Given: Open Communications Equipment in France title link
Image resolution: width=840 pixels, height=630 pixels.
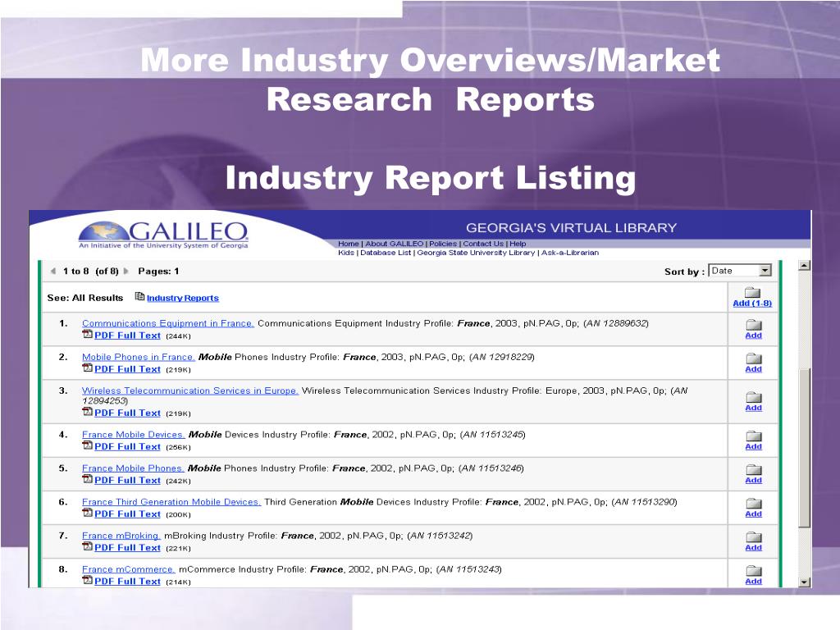Looking at the screenshot, I should pos(167,323).
